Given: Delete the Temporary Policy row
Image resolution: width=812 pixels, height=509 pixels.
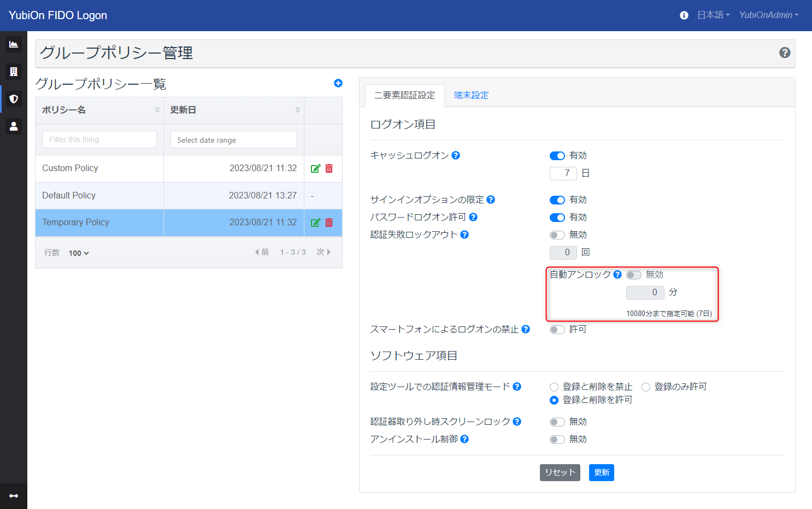Looking at the screenshot, I should [329, 223].
